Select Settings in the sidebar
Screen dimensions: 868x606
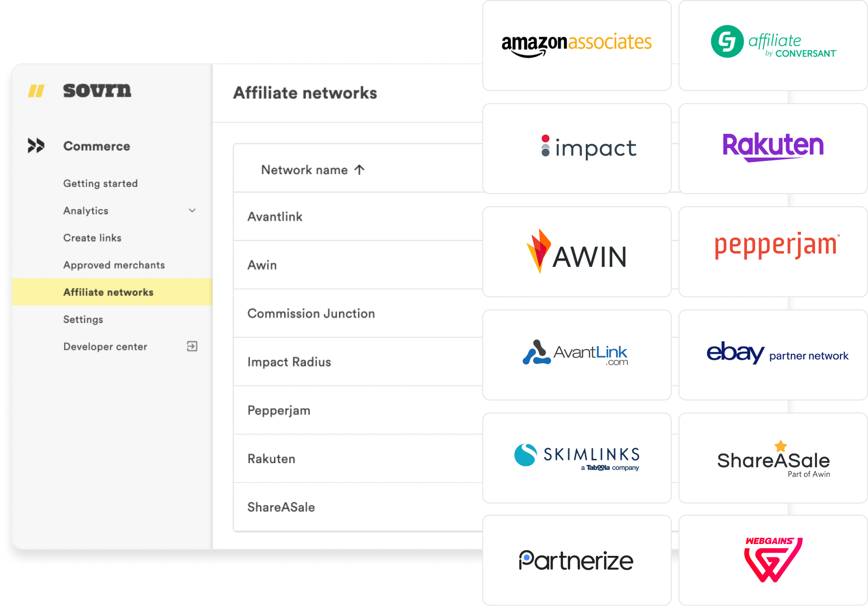click(x=83, y=319)
